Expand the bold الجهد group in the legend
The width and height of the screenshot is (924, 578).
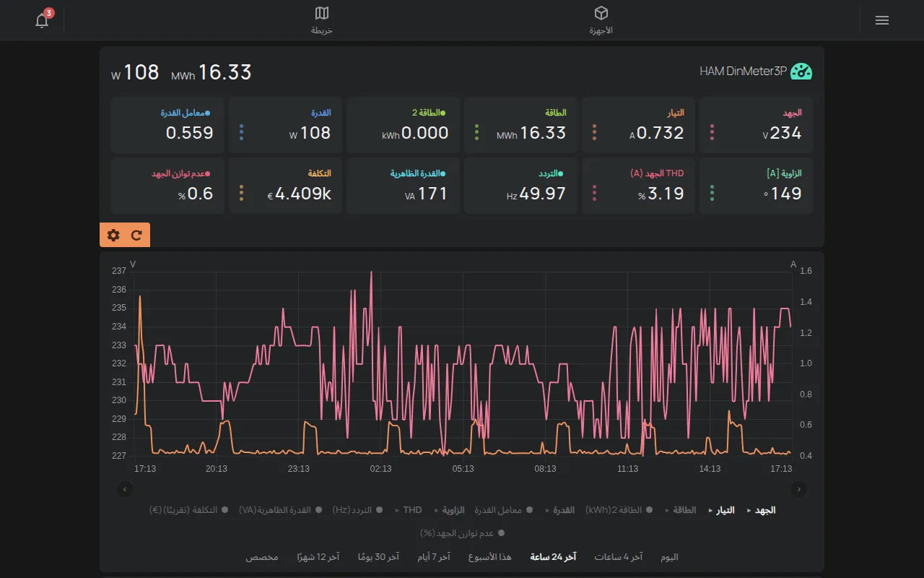click(x=761, y=510)
